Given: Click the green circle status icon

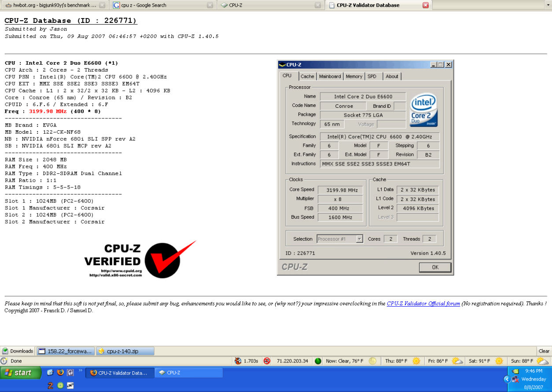Looking at the screenshot, I should tap(318, 361).
